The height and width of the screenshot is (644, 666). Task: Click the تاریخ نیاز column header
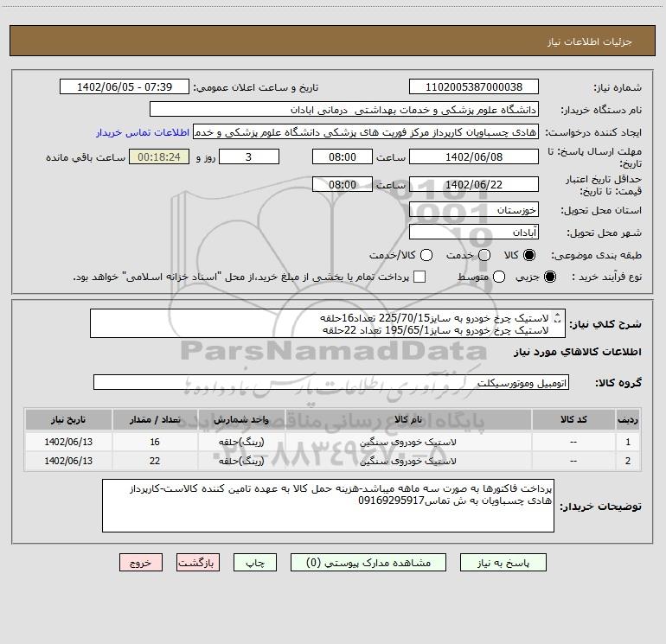point(68,419)
